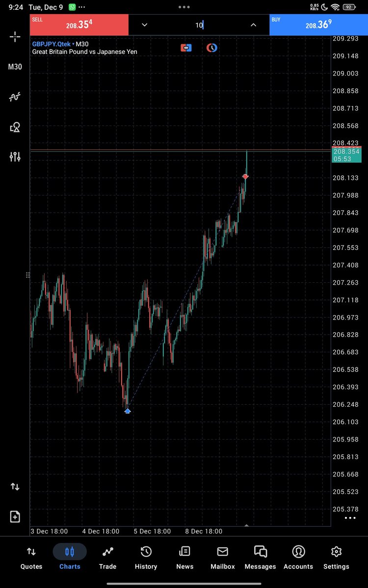Tap the trade arrows icon in sidebar

pyautogui.click(x=15, y=487)
